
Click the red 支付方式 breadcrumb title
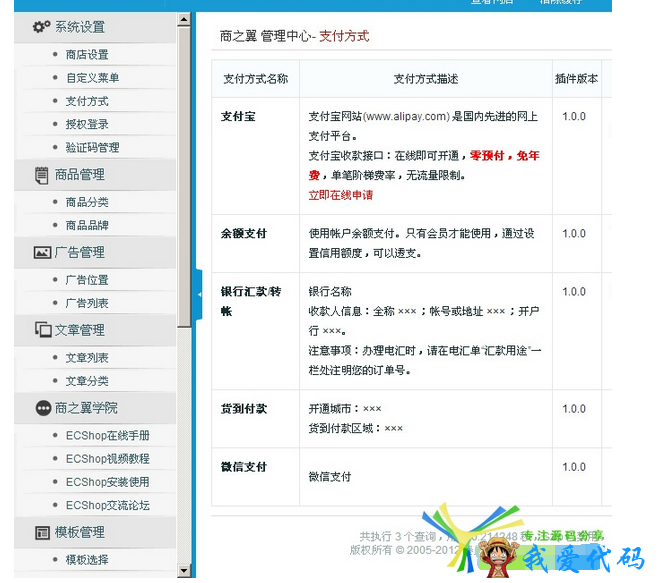(x=344, y=36)
